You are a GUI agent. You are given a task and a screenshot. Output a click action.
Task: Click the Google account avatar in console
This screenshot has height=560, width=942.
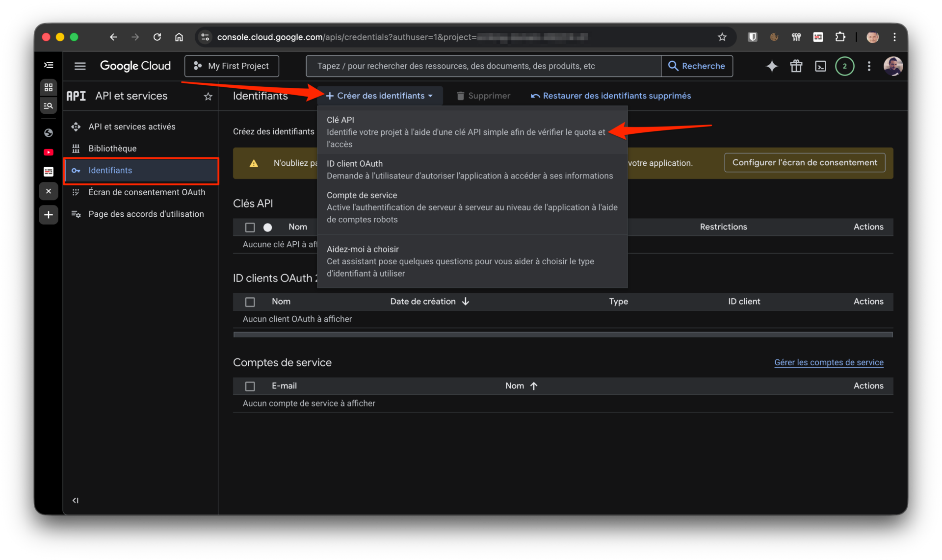tap(893, 66)
